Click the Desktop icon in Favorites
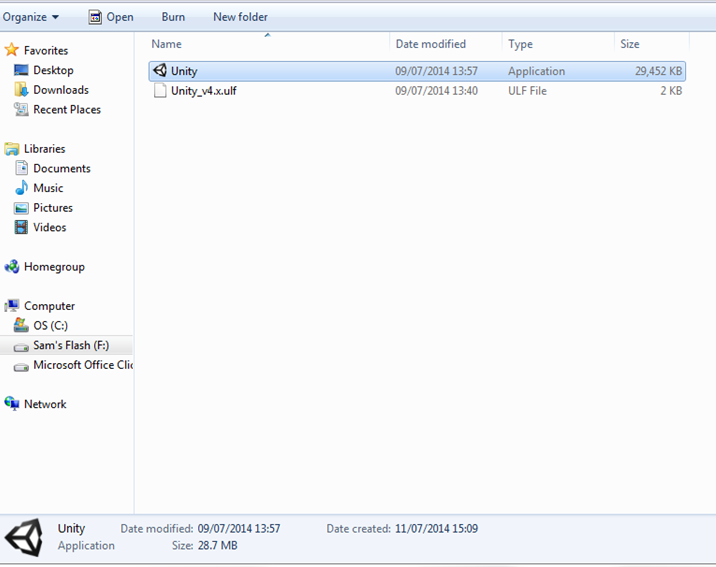 [x=21, y=70]
